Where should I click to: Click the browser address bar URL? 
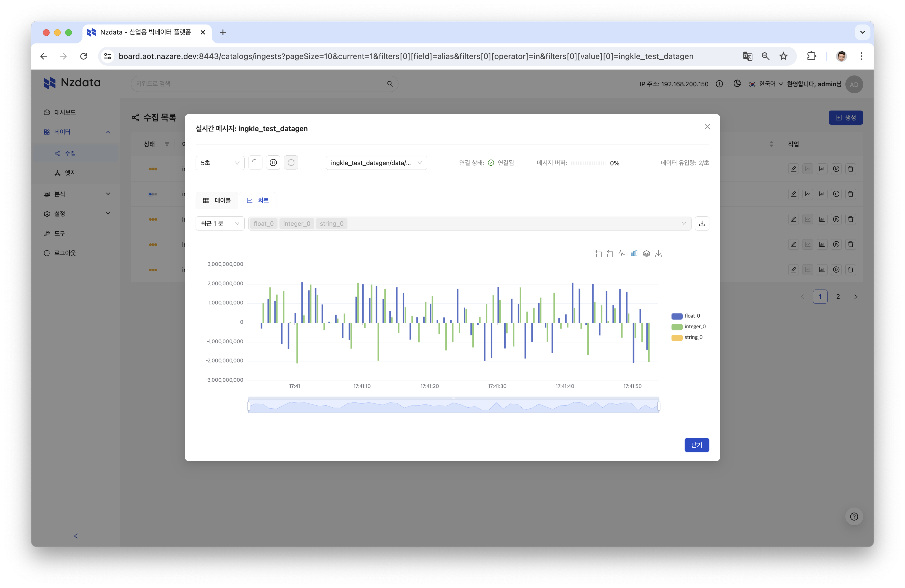(406, 56)
